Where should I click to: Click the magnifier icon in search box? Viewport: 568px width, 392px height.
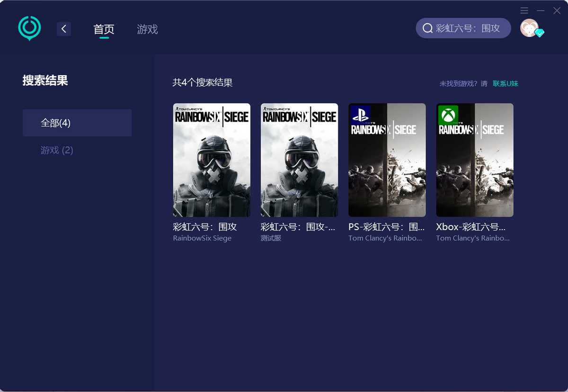tap(427, 28)
